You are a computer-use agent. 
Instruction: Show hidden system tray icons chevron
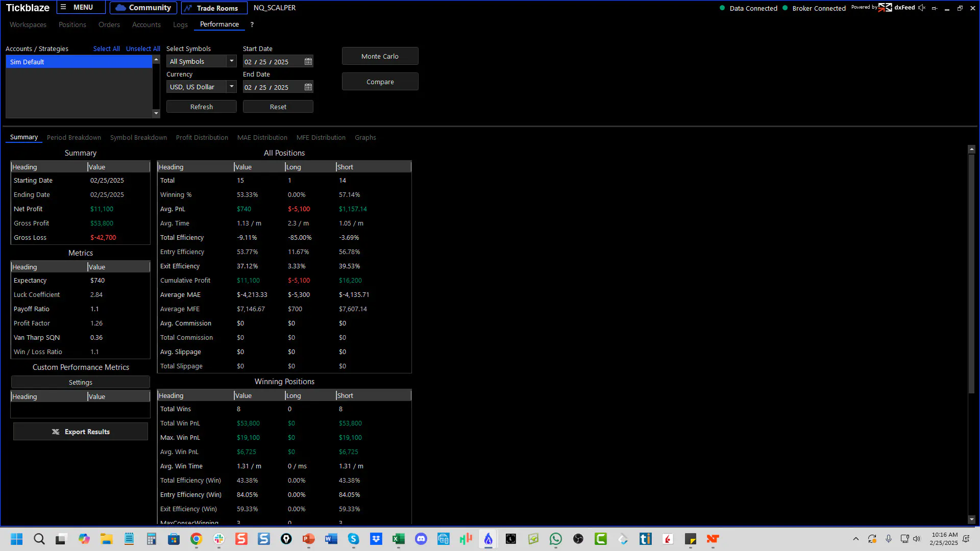point(856,539)
